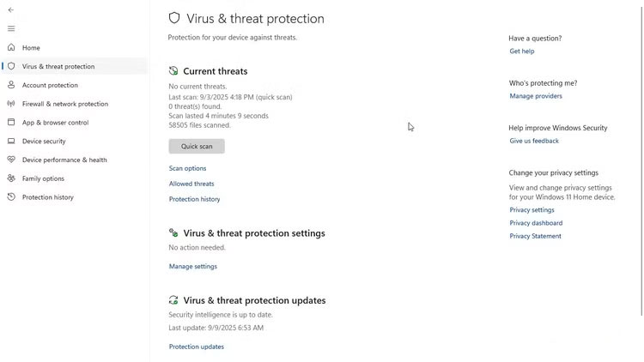Open the Privacy dashboard link
644x362 pixels.
pos(536,223)
